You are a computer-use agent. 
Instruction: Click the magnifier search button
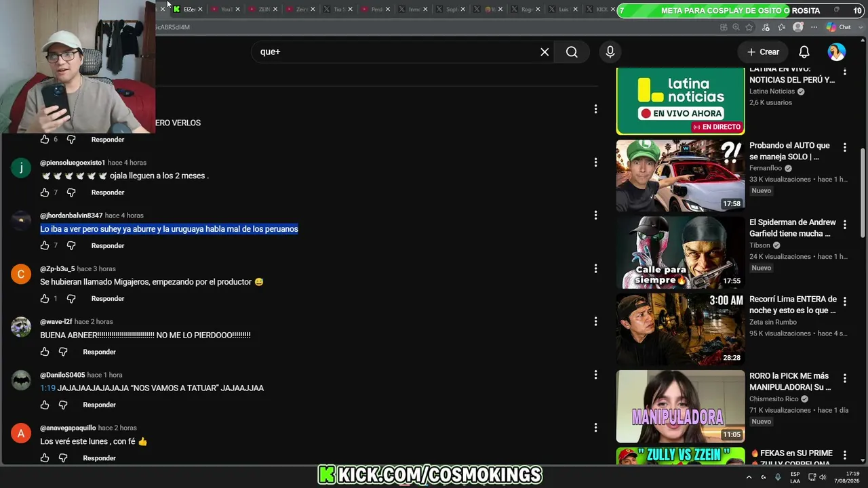coord(572,52)
